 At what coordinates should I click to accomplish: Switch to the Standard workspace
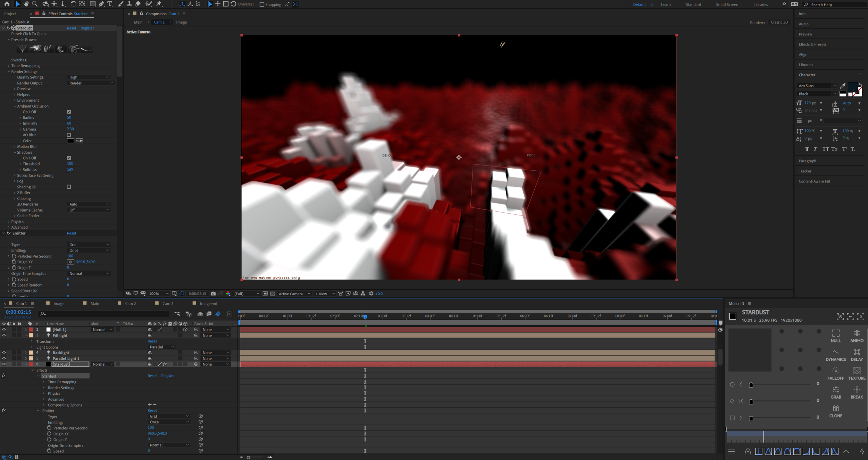click(693, 5)
